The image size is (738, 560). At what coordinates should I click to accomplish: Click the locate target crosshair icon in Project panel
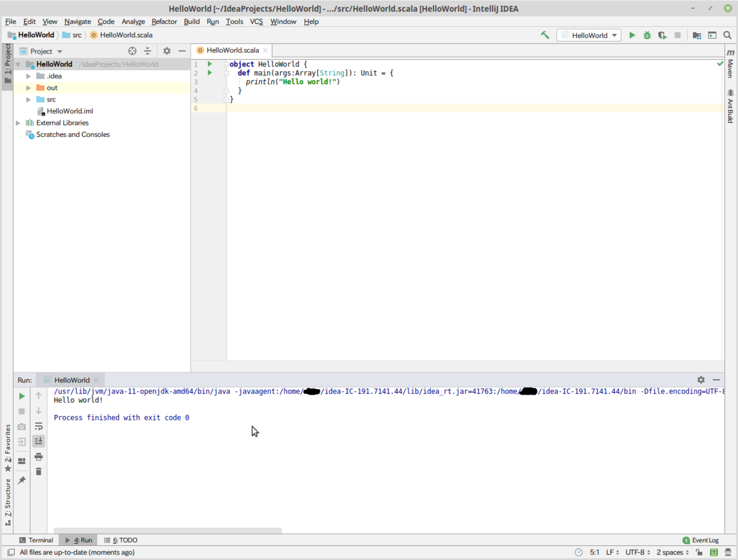click(x=132, y=51)
